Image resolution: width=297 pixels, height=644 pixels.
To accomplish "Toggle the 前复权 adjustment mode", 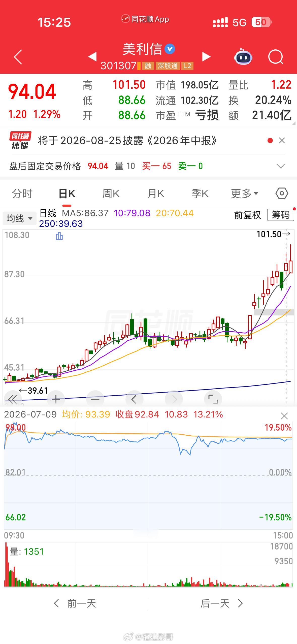I will [247, 215].
